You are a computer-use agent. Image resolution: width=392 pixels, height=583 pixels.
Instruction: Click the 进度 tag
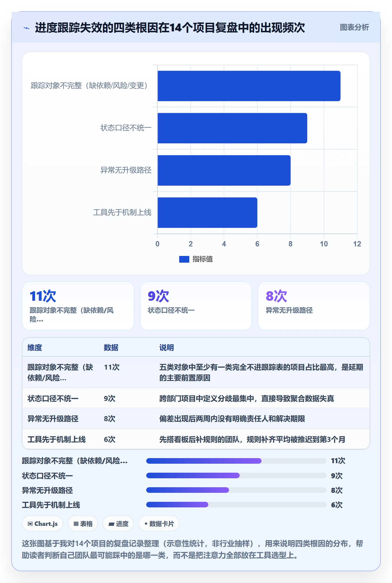pos(118,524)
